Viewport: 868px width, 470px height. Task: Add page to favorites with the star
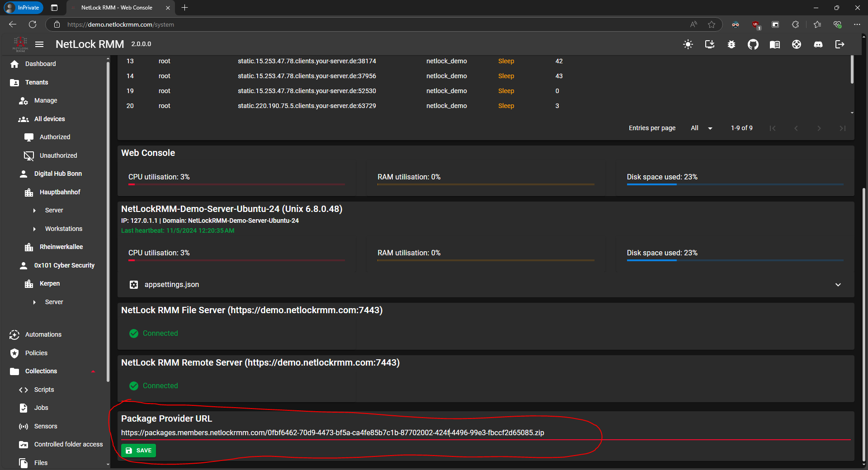click(712, 24)
